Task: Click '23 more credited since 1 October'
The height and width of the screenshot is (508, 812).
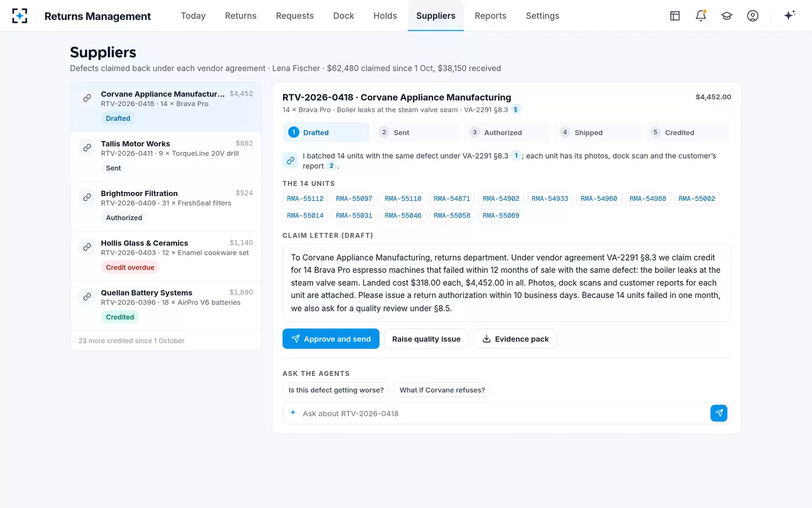Action: 131,341
